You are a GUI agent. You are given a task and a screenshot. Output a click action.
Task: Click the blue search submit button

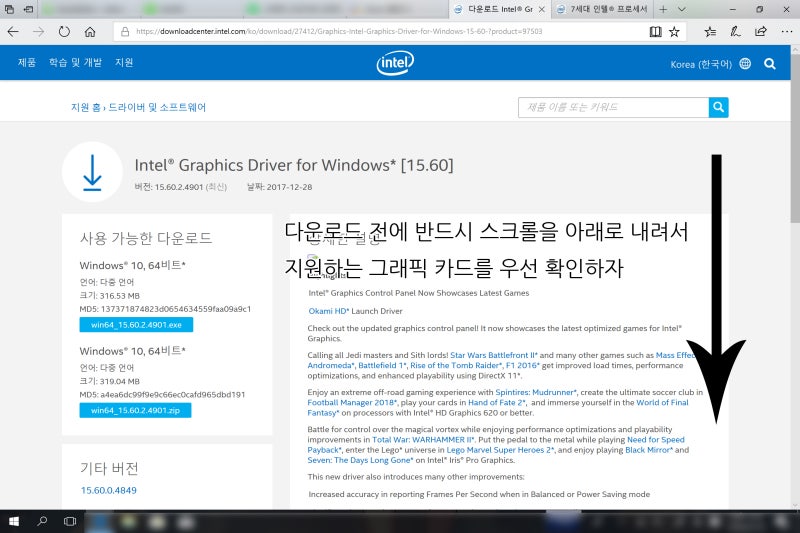(718, 107)
